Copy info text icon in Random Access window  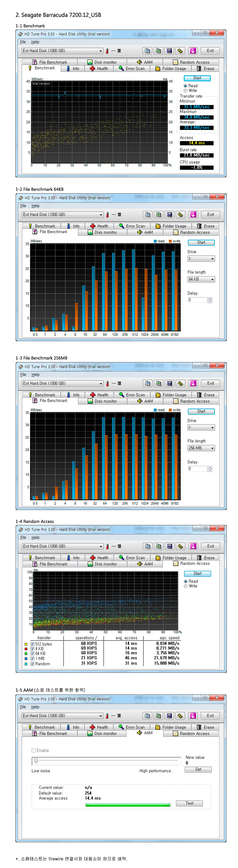click(147, 546)
